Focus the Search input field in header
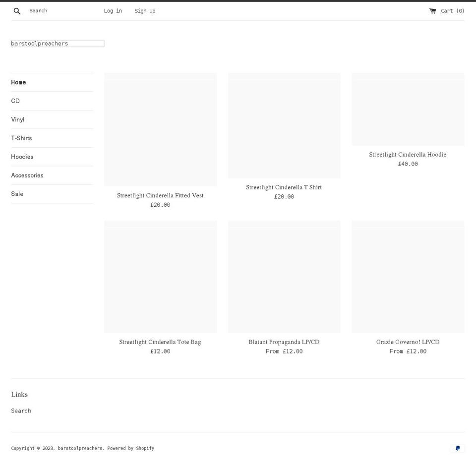The image size is (476, 464). pos(60,11)
